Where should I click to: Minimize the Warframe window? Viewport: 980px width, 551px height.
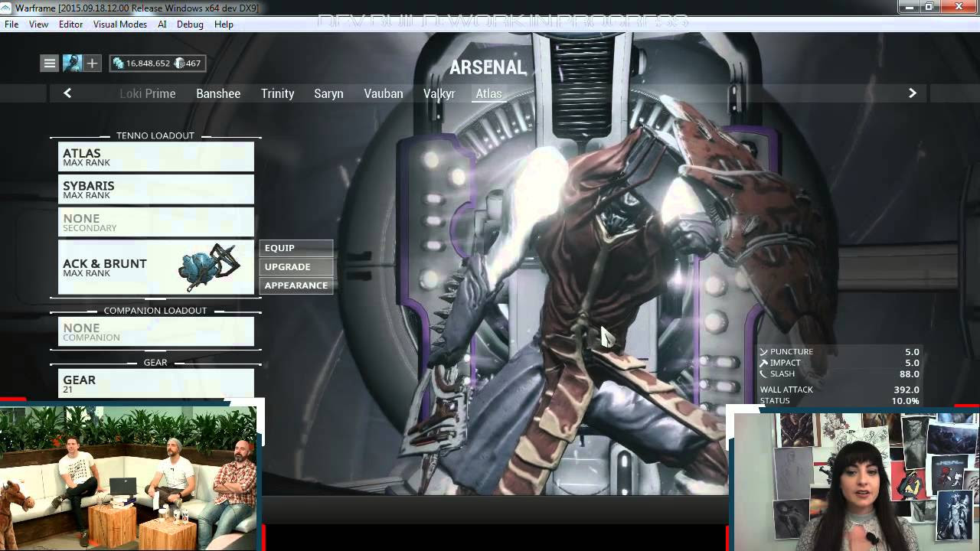point(910,7)
